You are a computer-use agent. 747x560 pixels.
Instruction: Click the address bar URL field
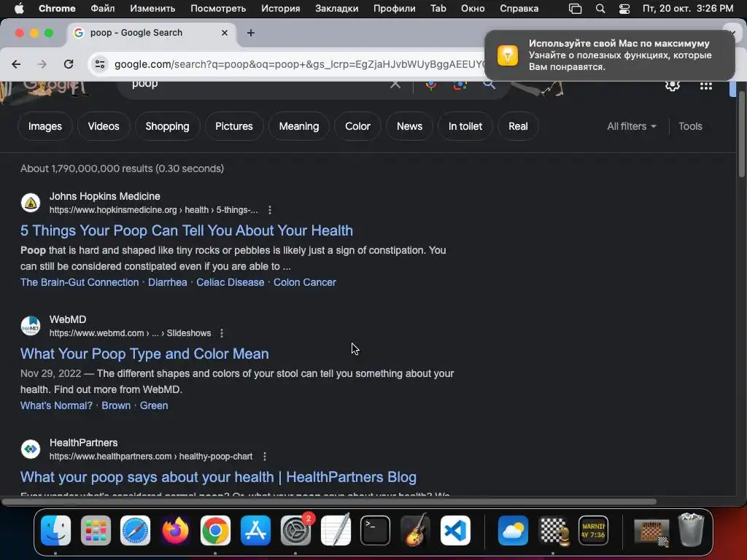click(x=298, y=64)
